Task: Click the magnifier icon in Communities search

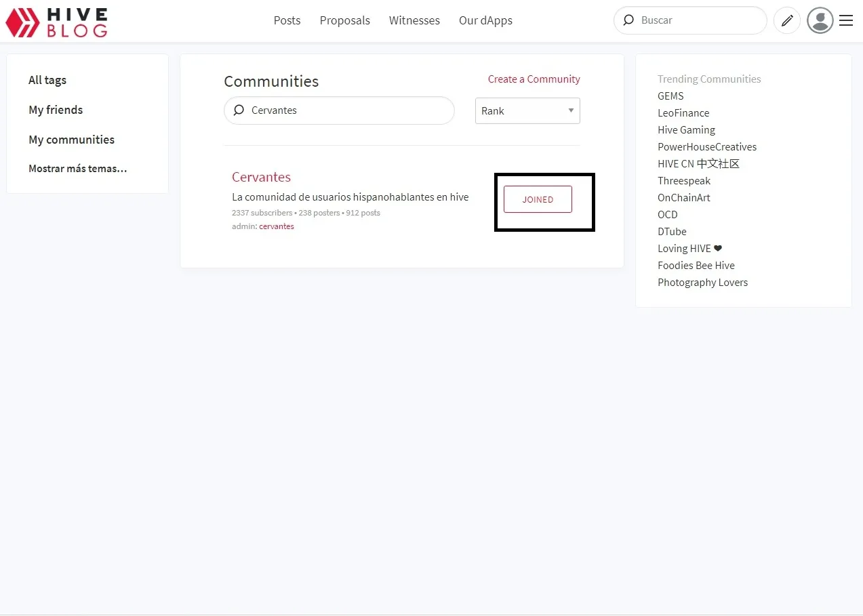Action: (x=239, y=110)
